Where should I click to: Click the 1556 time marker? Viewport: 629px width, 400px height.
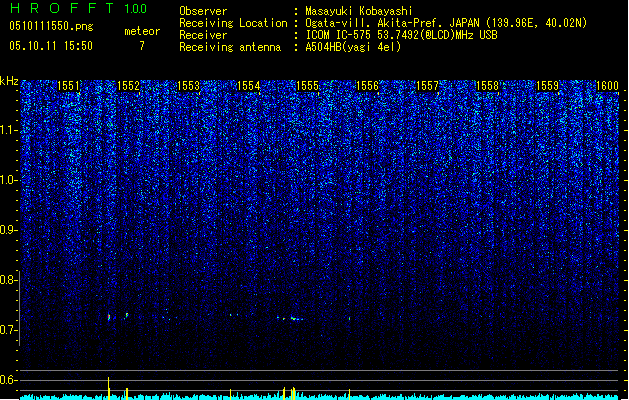tap(367, 86)
